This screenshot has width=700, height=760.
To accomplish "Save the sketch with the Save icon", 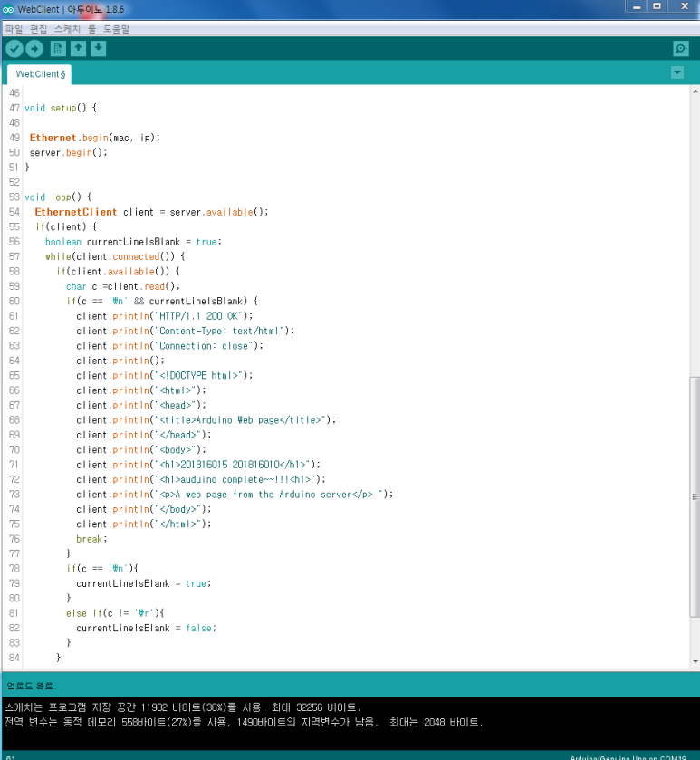I will pos(99,49).
